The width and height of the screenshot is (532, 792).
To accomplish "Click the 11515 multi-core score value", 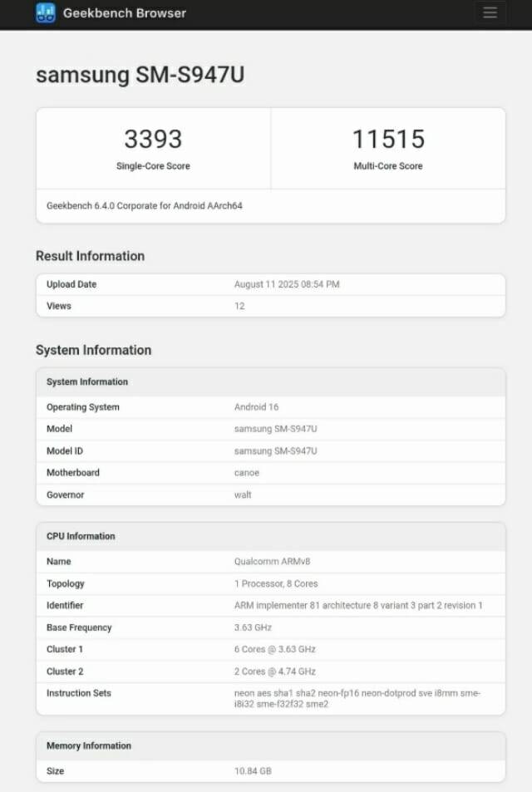I will click(388, 139).
